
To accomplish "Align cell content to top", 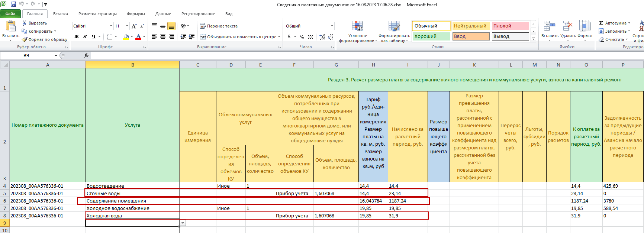I will pyautogui.click(x=154, y=26).
